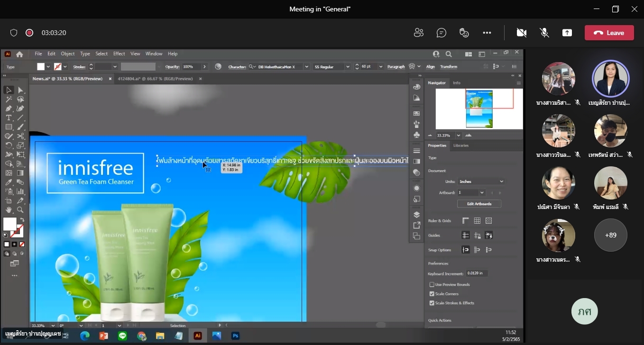Leave the Teams meeting
Image resolution: width=644 pixels, height=345 pixels.
click(609, 33)
